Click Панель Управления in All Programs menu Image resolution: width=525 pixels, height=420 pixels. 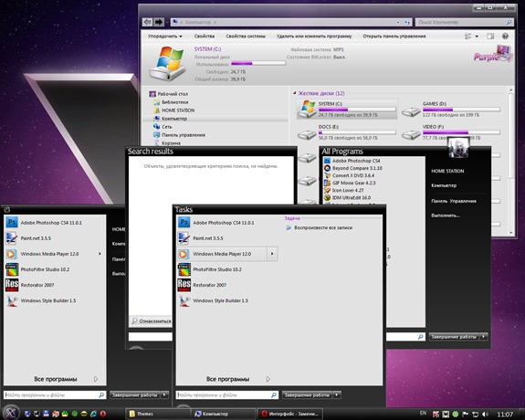[454, 201]
